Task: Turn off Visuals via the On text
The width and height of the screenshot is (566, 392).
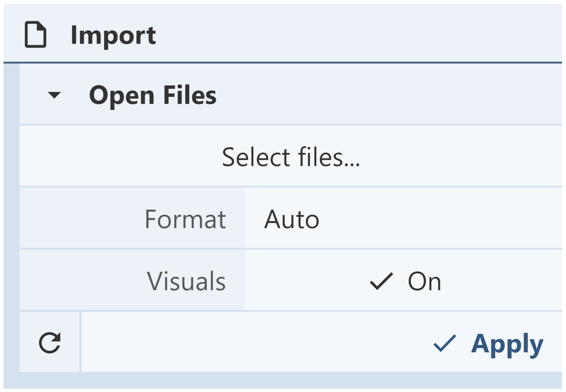Action: (424, 281)
